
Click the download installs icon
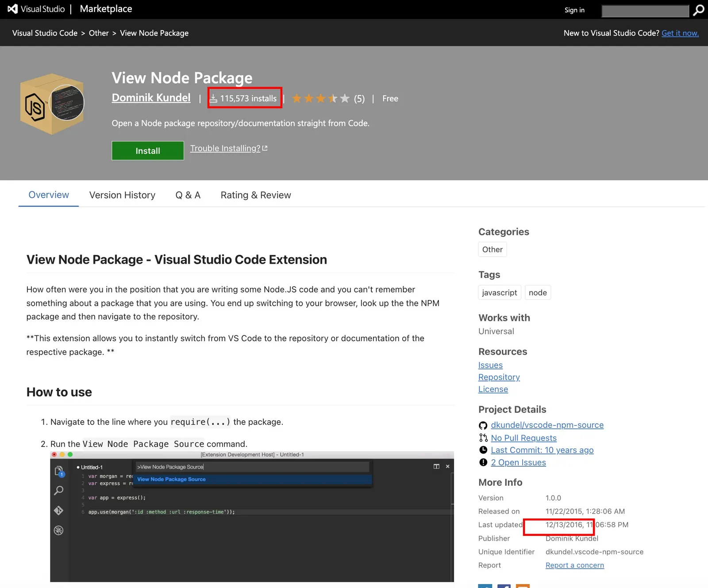pos(213,98)
